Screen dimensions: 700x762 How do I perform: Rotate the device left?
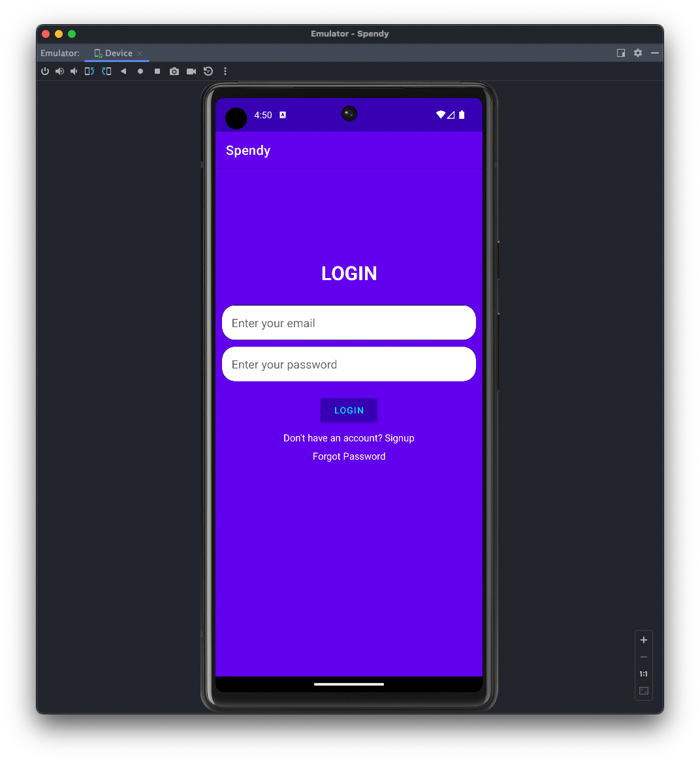point(89,71)
